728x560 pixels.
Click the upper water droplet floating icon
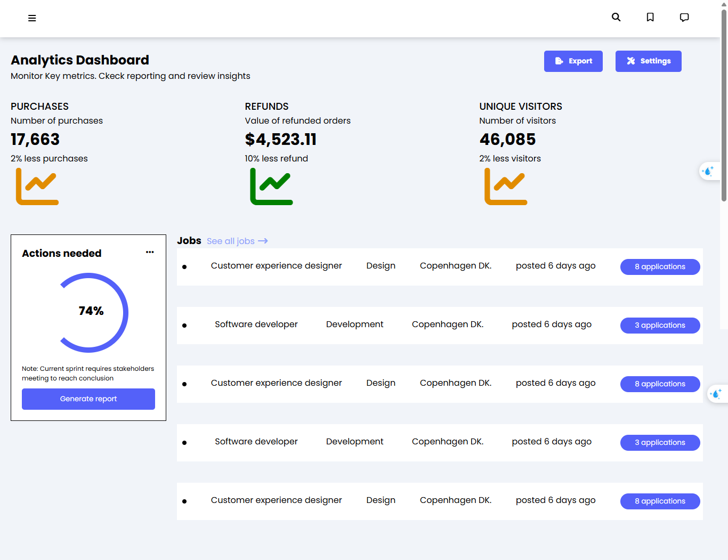(x=708, y=171)
